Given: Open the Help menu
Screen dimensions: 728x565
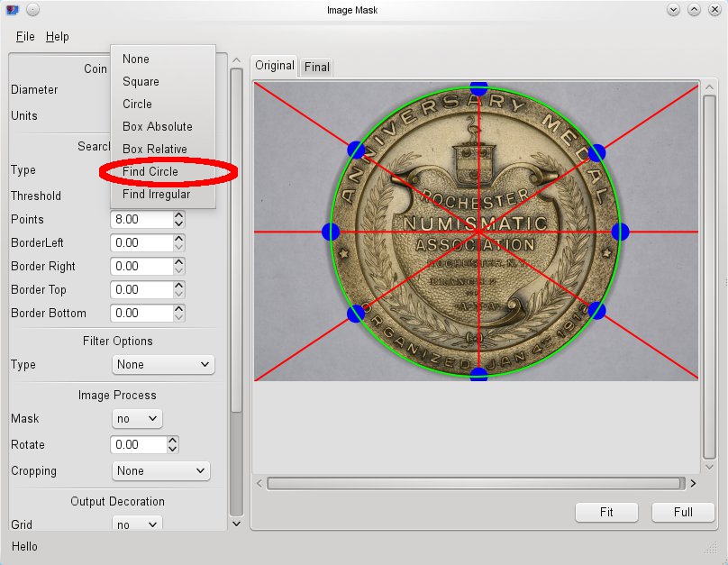Looking at the screenshot, I should (x=57, y=36).
